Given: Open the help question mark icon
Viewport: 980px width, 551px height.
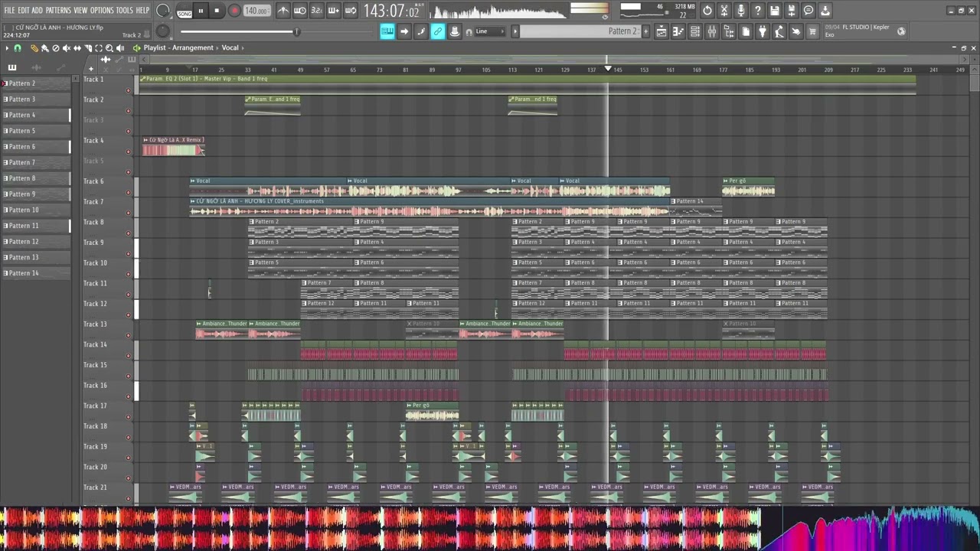Looking at the screenshot, I should coord(758,11).
